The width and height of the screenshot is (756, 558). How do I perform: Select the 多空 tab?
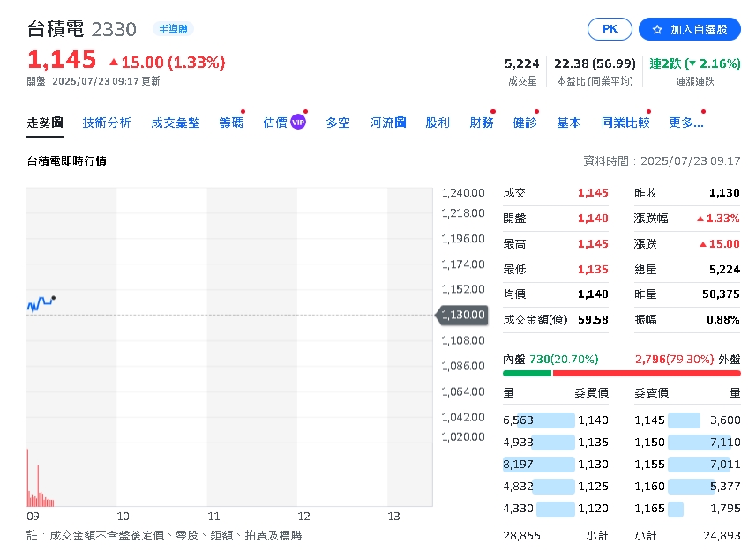[338, 123]
